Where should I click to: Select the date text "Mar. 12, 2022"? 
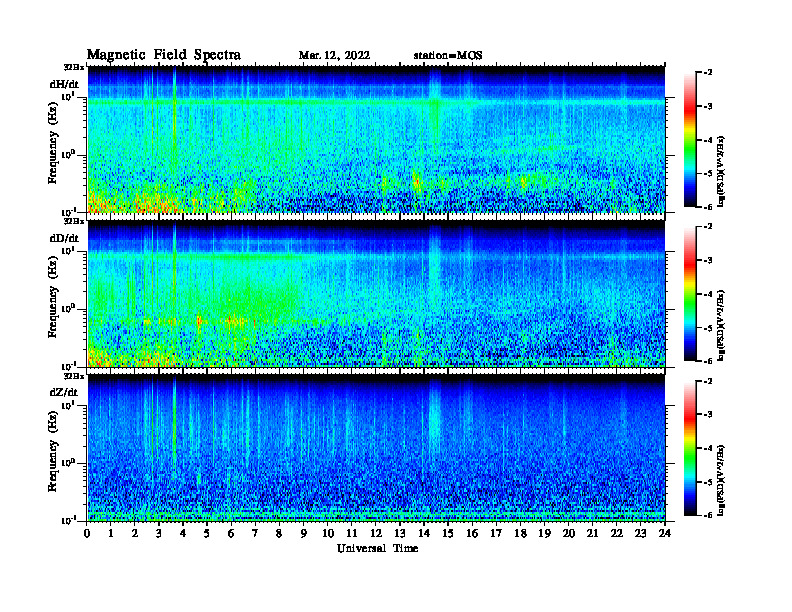pos(334,56)
